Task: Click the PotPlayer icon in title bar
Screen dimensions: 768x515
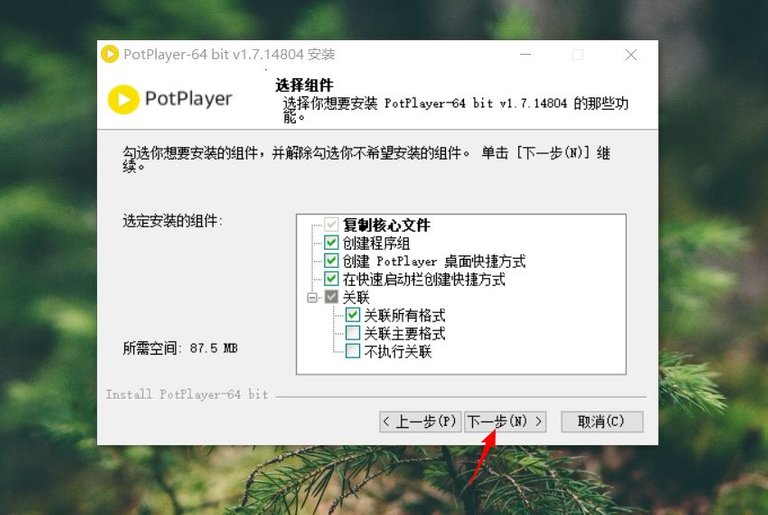Action: coord(110,54)
